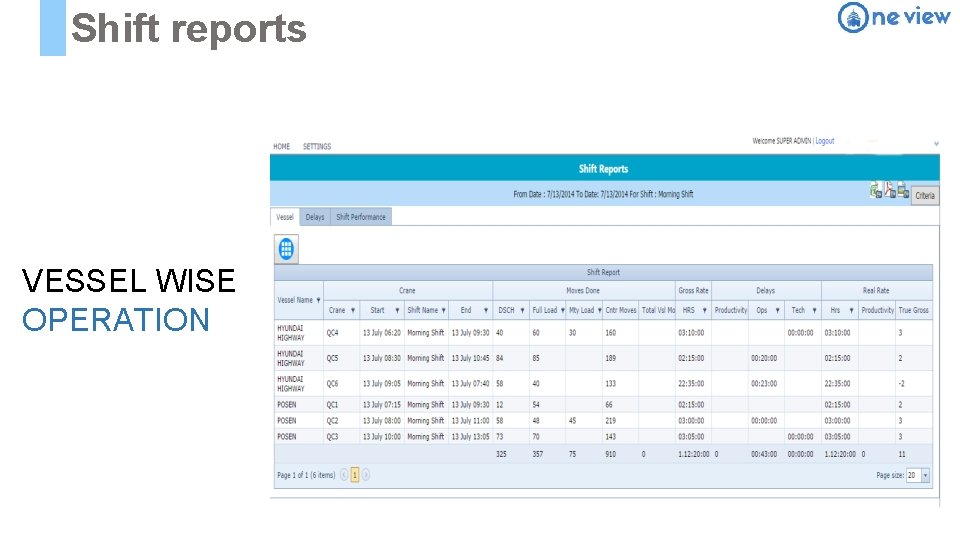The width and height of the screenshot is (960, 540).
Task: Open Delays Ops column filter
Action: coord(778,310)
